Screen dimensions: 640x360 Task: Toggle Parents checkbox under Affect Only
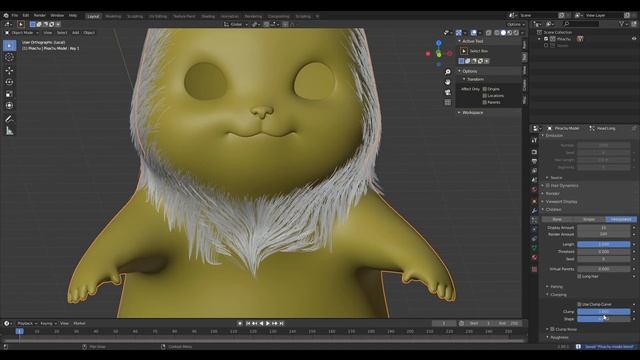click(x=485, y=102)
